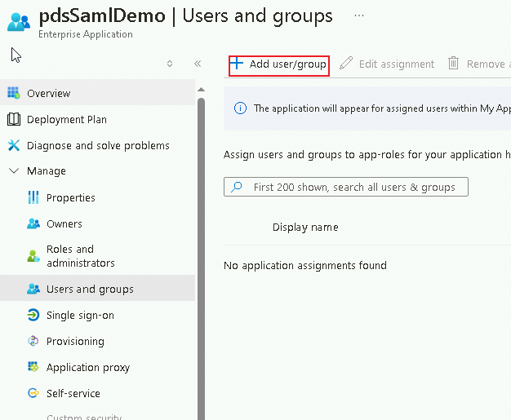Click the Remove trash can icon

coord(453,63)
